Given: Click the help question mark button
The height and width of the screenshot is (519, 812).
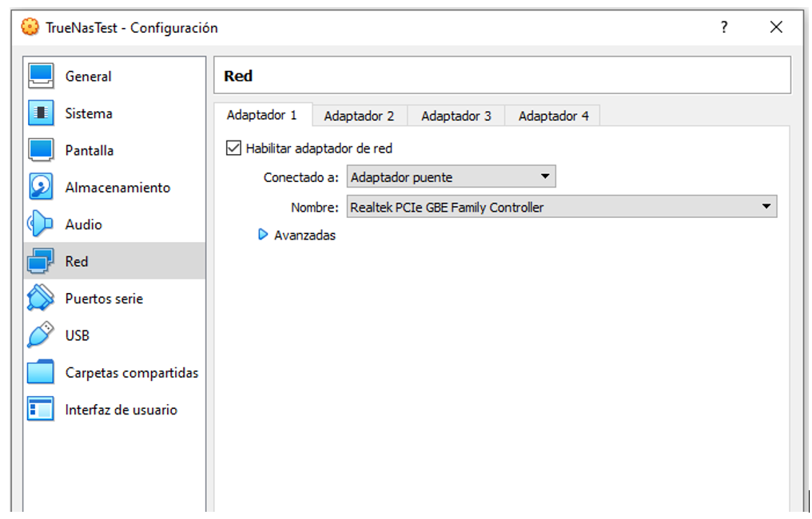Looking at the screenshot, I should (x=724, y=27).
